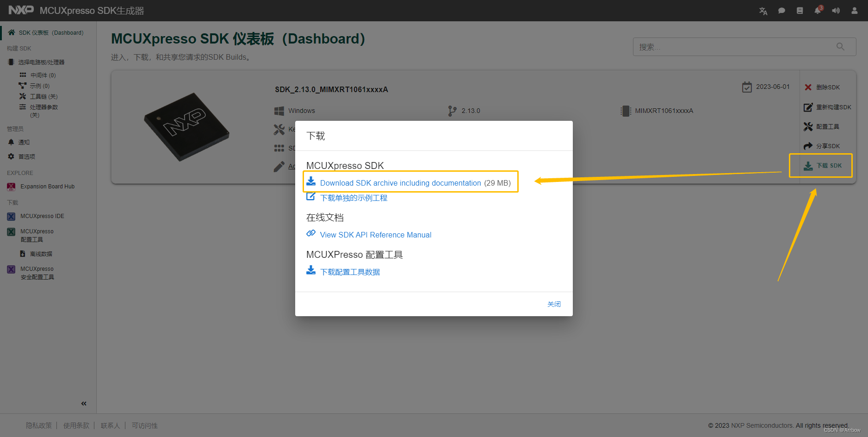Open 使用条款 footer link
The image size is (868, 437).
pyautogui.click(x=76, y=425)
